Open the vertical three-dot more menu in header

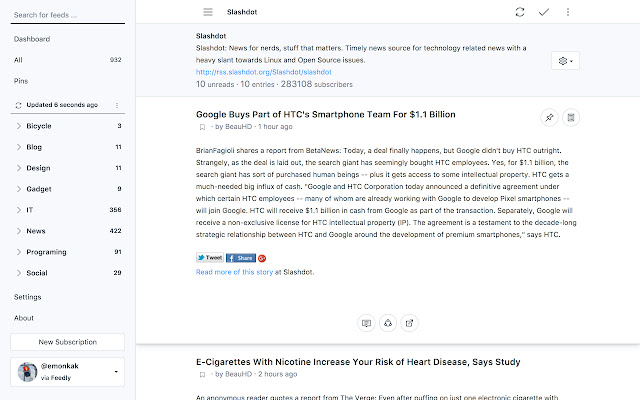(x=568, y=12)
